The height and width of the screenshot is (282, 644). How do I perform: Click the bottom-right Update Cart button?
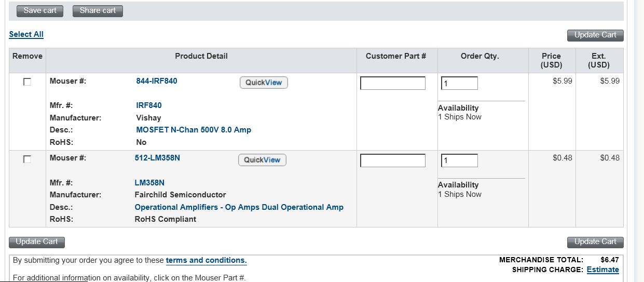(595, 242)
